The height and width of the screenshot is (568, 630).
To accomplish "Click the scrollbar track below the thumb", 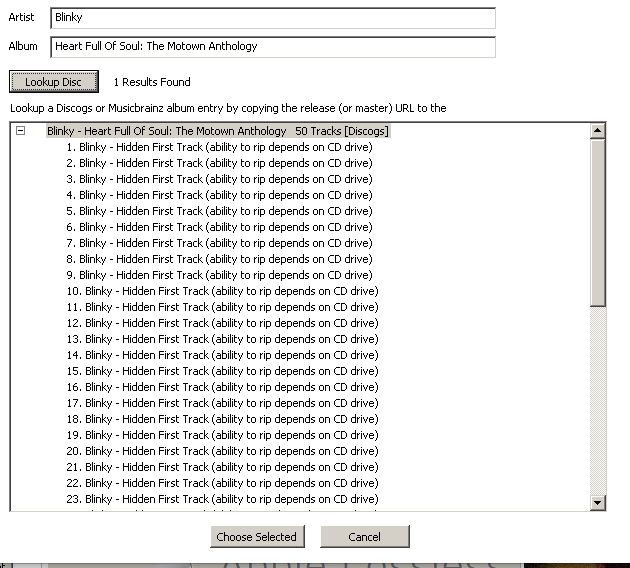I will pos(598,400).
